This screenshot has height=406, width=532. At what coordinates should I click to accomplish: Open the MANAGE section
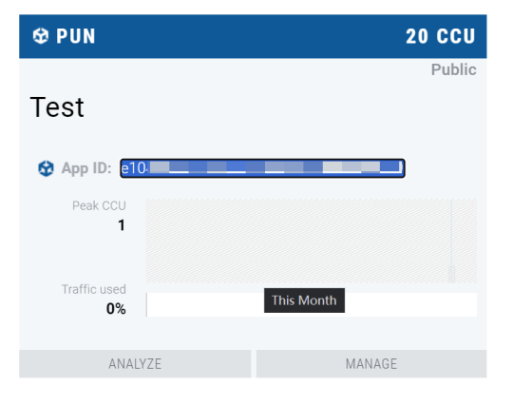371,364
